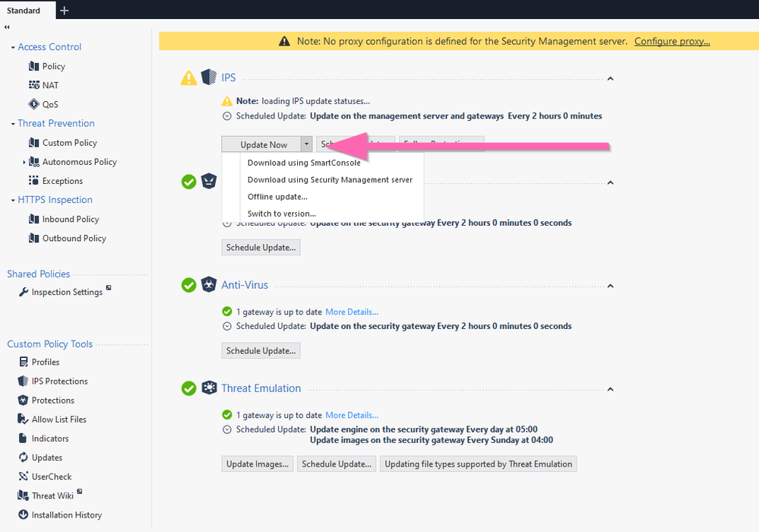Click Anti-Virus Schedule Update... button
Viewport: 759px width, 532px height.
tap(261, 350)
